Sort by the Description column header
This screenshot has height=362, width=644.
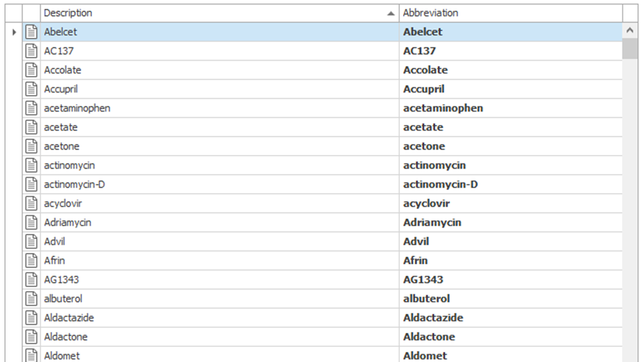click(220, 13)
